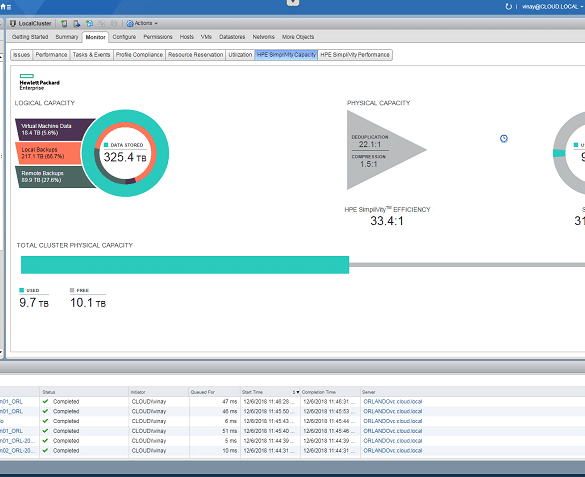
Task: Open vinay@CLOUD.LOCAL user dropdown
Action: [x=553, y=7]
